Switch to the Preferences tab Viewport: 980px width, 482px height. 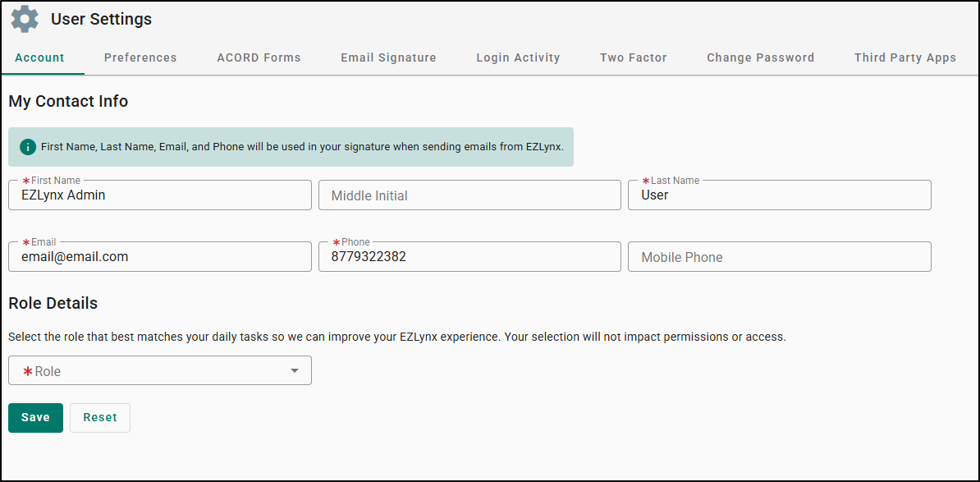[140, 57]
